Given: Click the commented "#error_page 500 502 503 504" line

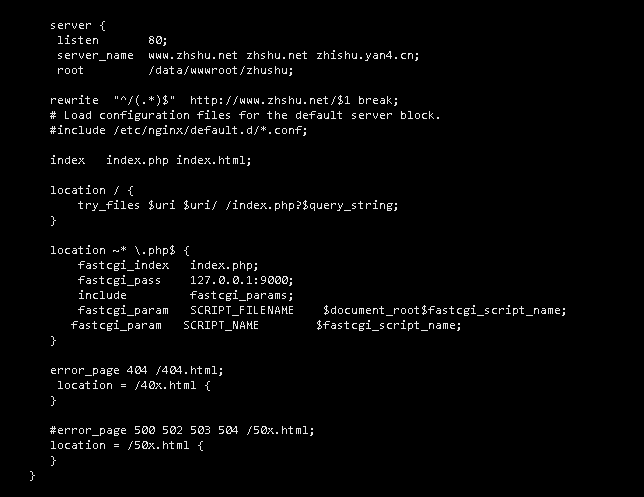Looking at the screenshot, I should pos(182,430).
